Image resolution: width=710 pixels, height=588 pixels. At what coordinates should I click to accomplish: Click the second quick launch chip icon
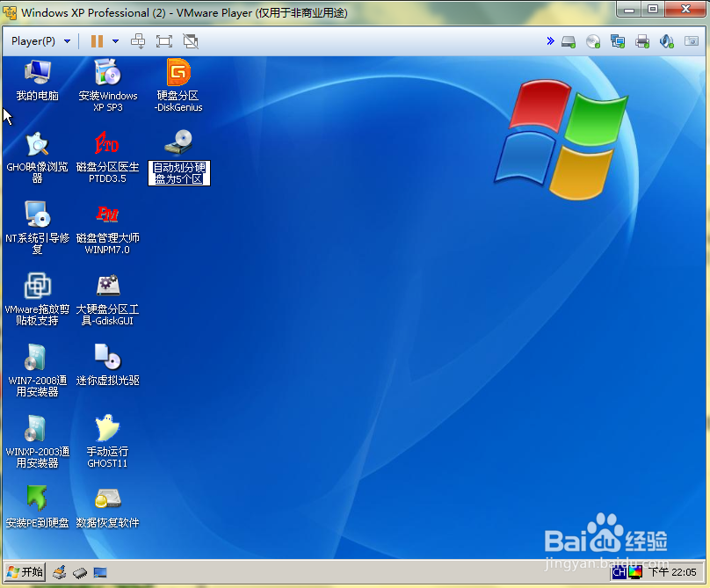pyautogui.click(x=80, y=573)
